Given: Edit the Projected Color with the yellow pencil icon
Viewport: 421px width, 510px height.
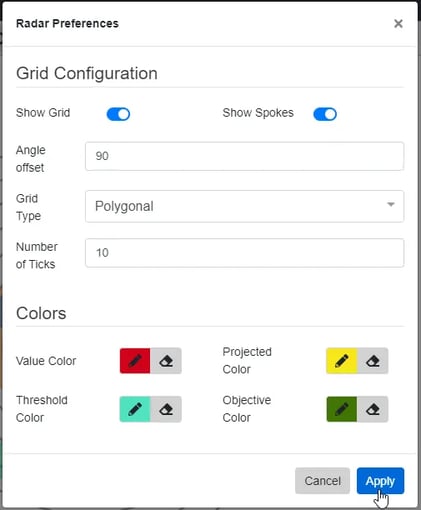Looking at the screenshot, I should pos(342,361).
